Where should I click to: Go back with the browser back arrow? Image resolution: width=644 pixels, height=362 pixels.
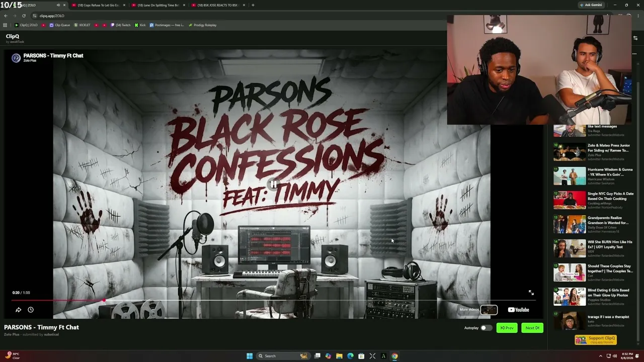(x=6, y=16)
